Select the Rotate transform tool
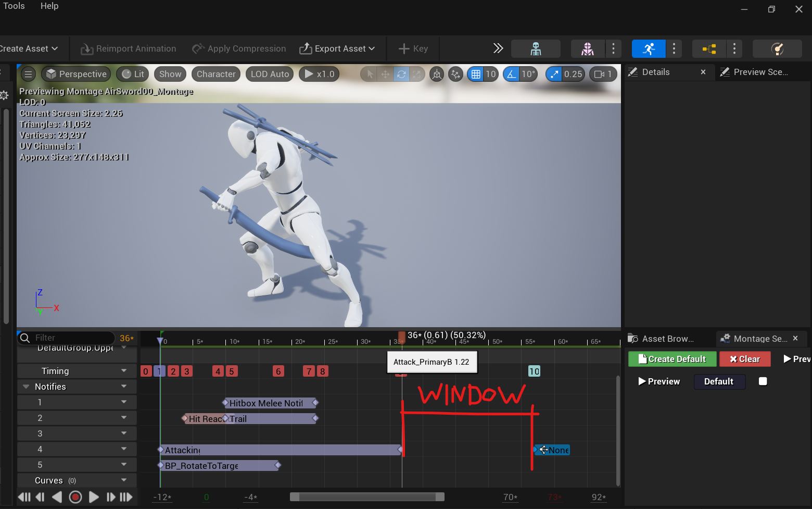Screen dimensions: 812x509 coord(401,74)
